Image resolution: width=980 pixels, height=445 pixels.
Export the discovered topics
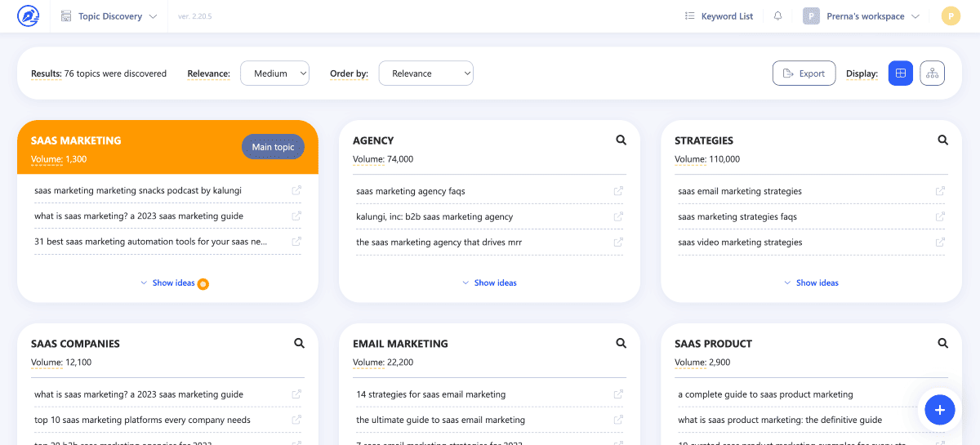(x=804, y=73)
